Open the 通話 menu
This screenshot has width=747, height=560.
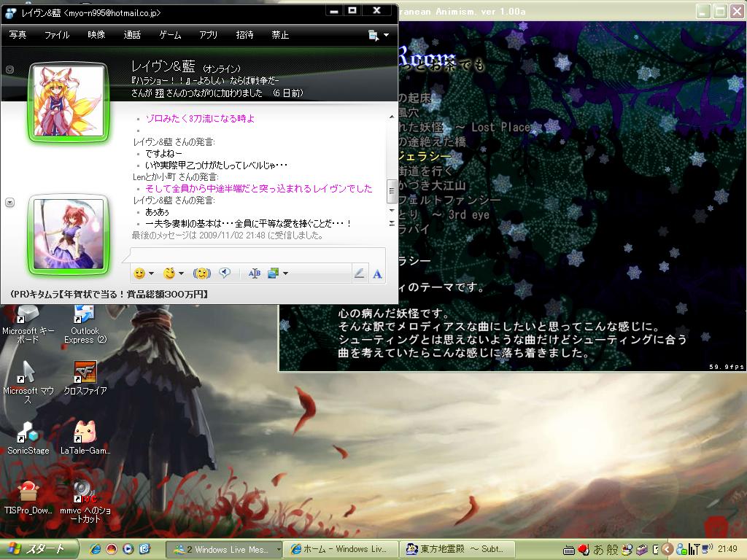pos(132,35)
